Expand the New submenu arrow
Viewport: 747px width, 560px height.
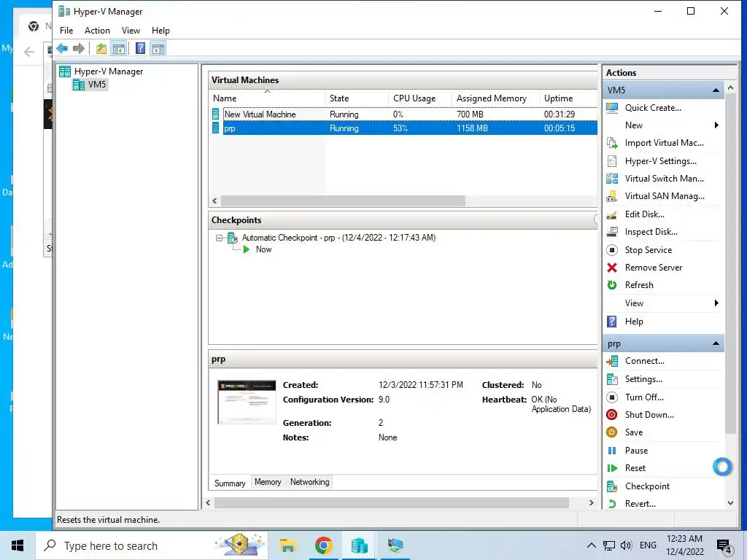[x=716, y=125]
